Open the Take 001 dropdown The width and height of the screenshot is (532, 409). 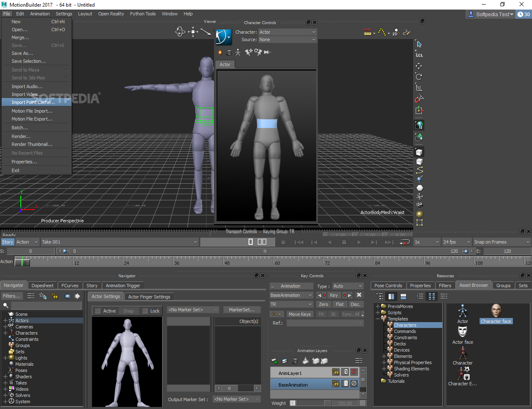pos(120,242)
